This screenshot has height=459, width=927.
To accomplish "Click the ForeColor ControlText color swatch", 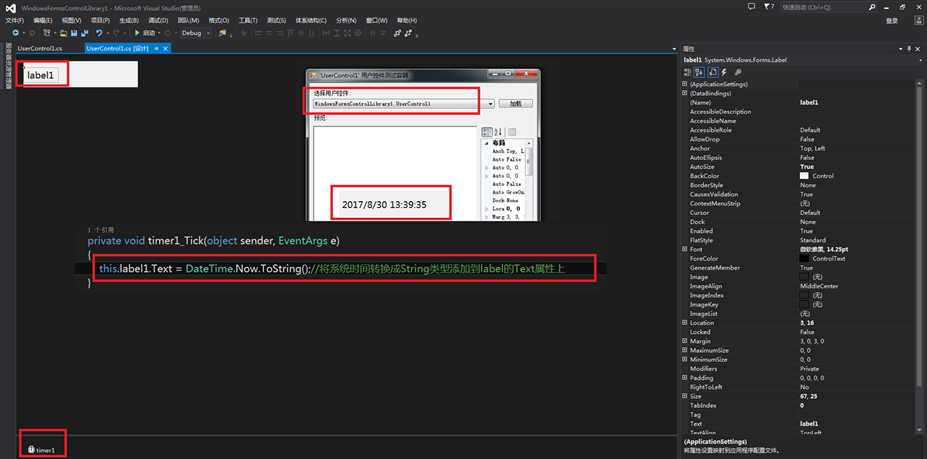I will click(804, 258).
